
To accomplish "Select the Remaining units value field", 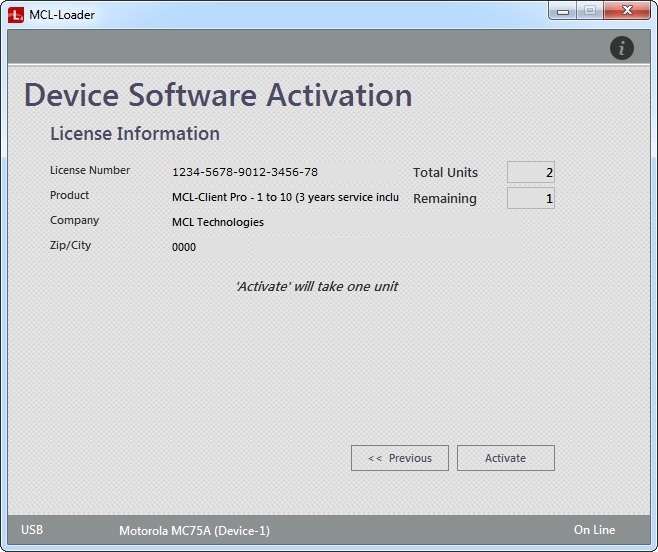I will coord(530,199).
